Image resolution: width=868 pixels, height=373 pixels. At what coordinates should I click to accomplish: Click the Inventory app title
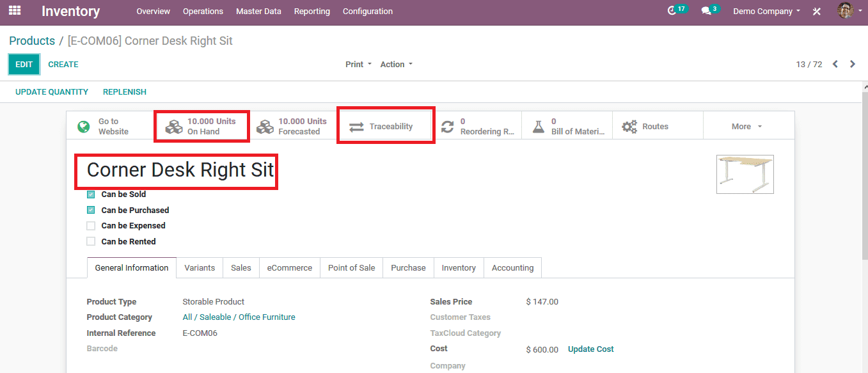71,12
